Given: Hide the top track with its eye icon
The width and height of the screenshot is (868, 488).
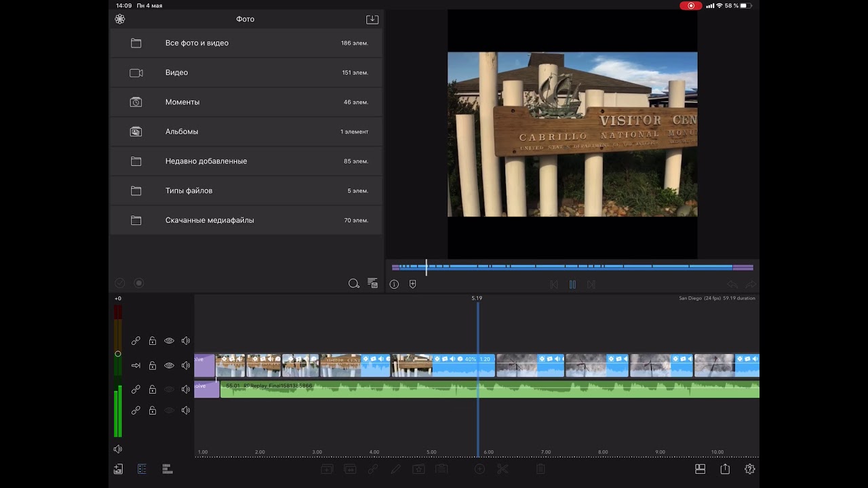Looking at the screenshot, I should 169,341.
